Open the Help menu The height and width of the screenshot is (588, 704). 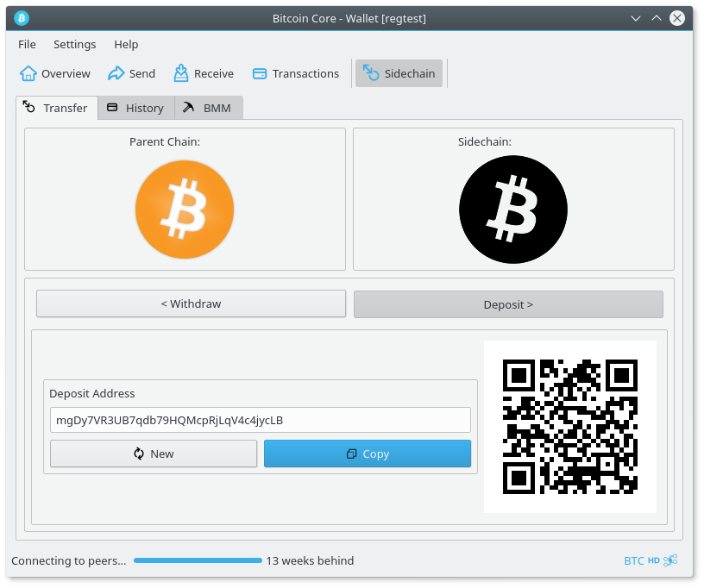126,45
